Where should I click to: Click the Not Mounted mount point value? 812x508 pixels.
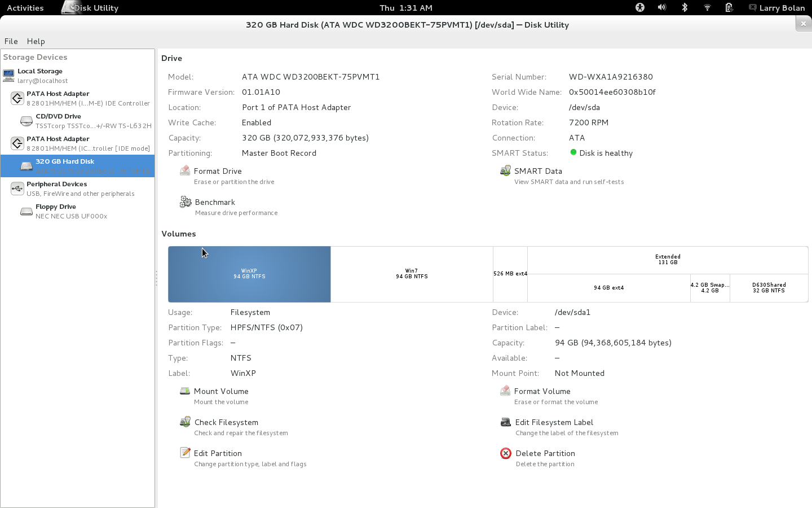click(x=580, y=373)
